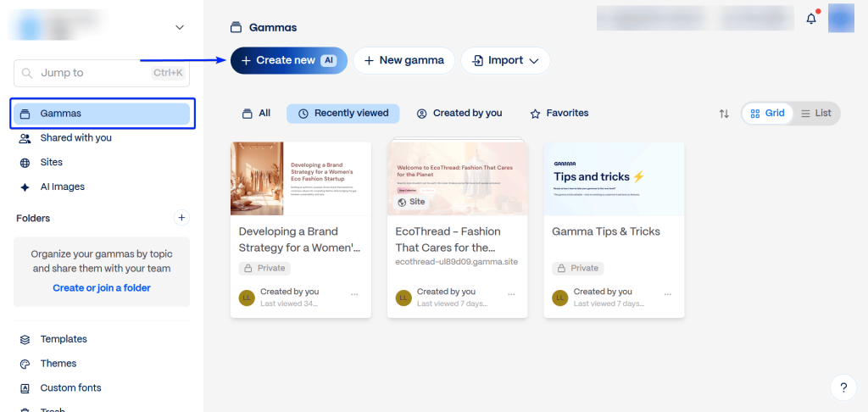Image resolution: width=868 pixels, height=412 pixels.
Task: Expand the workspace switcher chevron
Action: pyautogui.click(x=180, y=27)
